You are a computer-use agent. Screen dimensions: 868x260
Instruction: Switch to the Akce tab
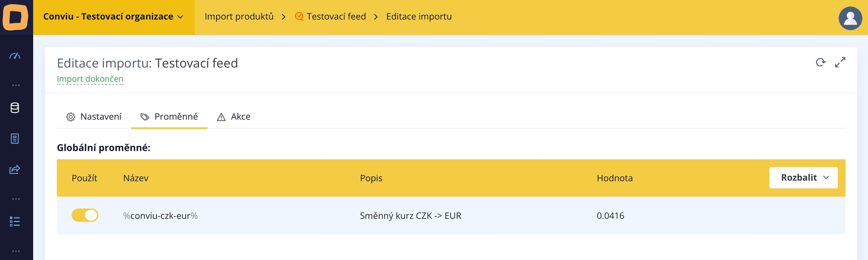click(234, 117)
